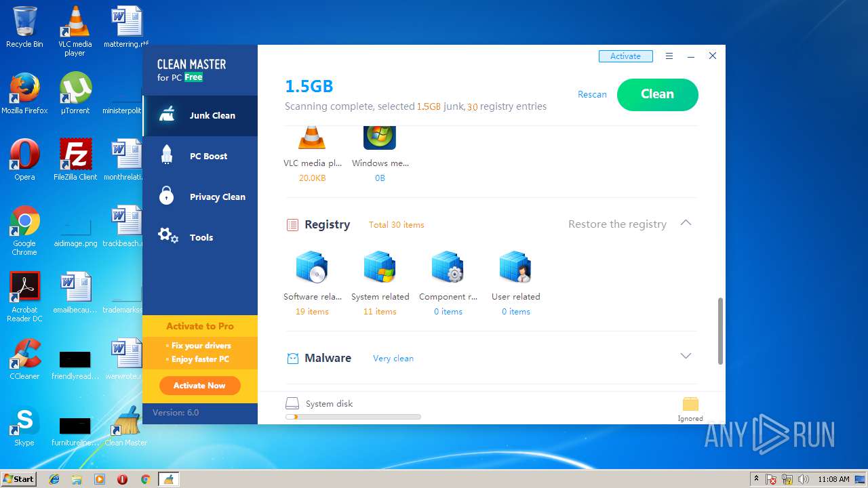868x488 pixels.
Task: Open Mozilla Firefox desktop shortcut
Action: coord(24,94)
